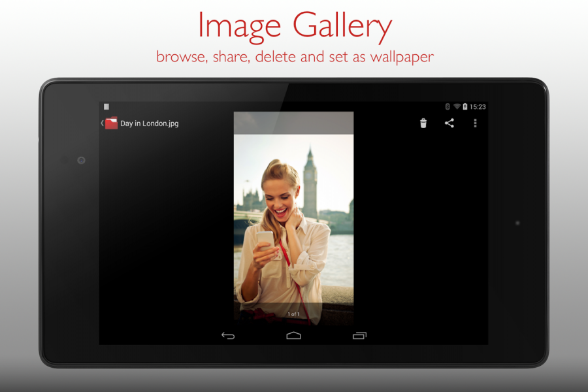The width and height of the screenshot is (588, 392).
Task: Tap the battery status icon
Action: click(x=465, y=106)
